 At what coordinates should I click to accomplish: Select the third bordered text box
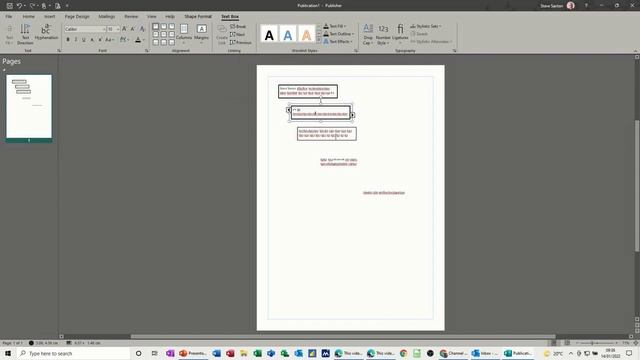(x=327, y=134)
